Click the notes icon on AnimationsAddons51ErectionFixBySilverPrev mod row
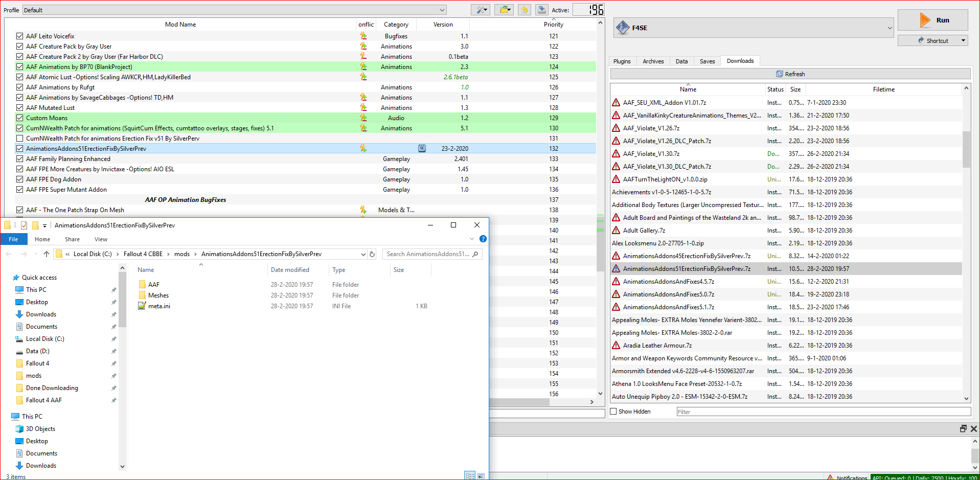The height and width of the screenshot is (480, 980). coord(422,148)
